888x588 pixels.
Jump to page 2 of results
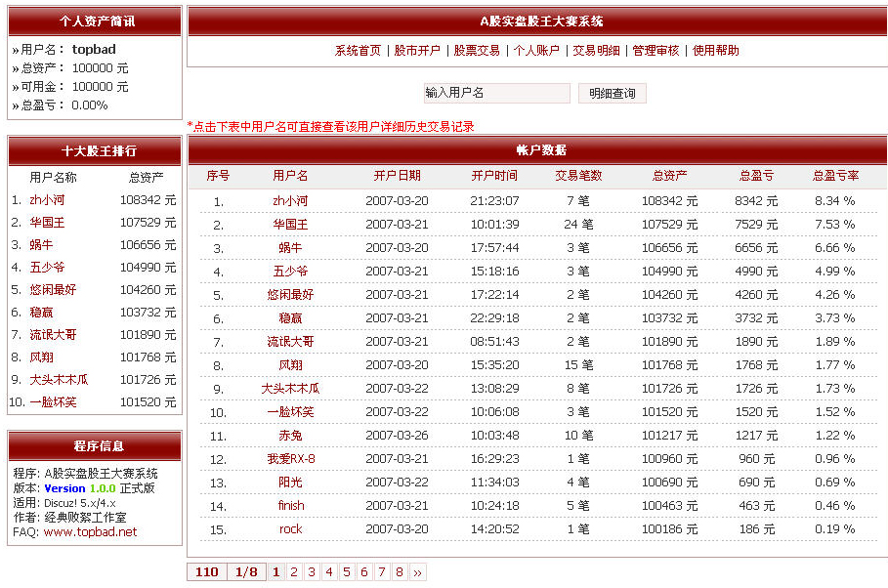pos(294,571)
